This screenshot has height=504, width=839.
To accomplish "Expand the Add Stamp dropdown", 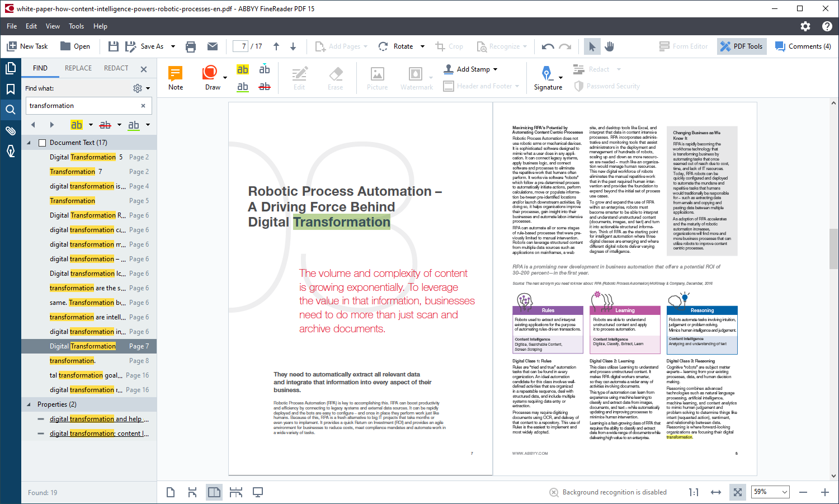I will [x=495, y=69].
